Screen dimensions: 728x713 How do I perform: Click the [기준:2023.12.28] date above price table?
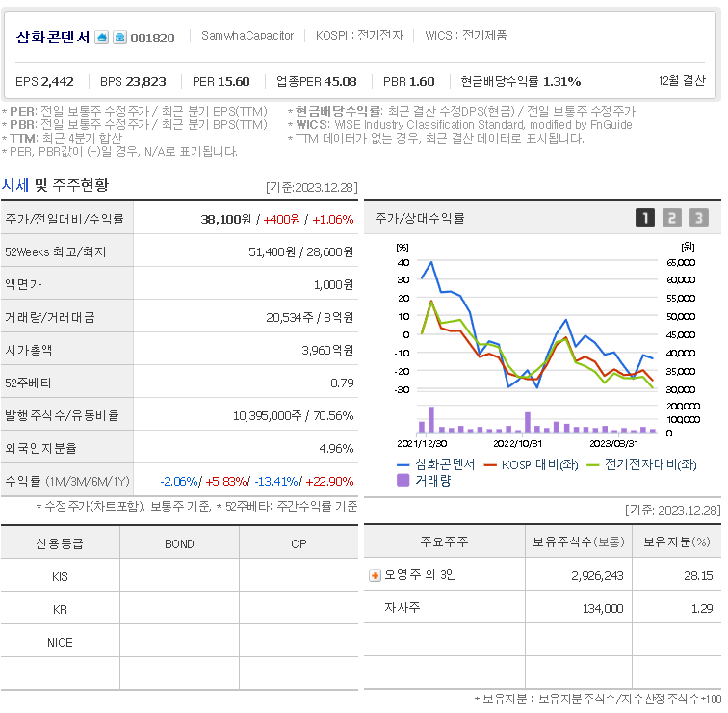[312, 187]
